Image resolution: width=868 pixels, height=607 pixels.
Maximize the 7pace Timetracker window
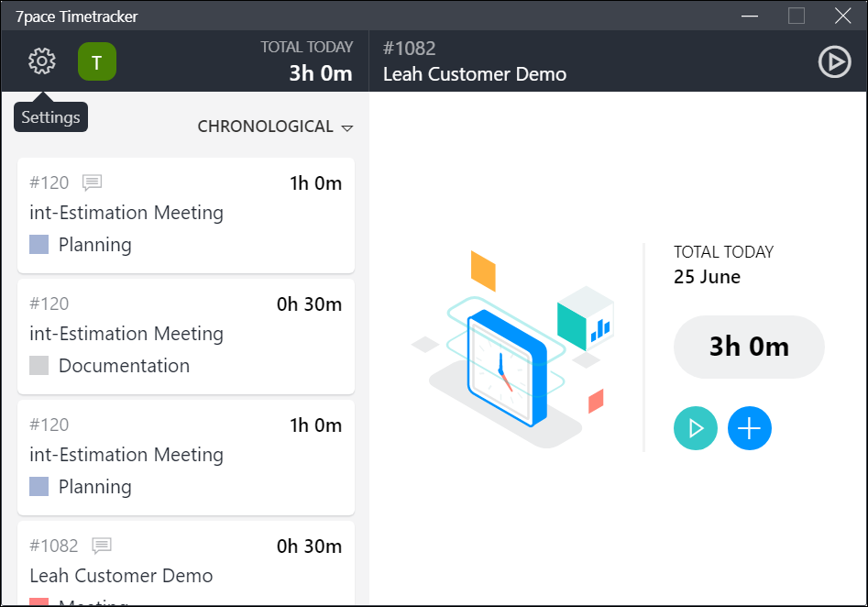[x=796, y=17]
